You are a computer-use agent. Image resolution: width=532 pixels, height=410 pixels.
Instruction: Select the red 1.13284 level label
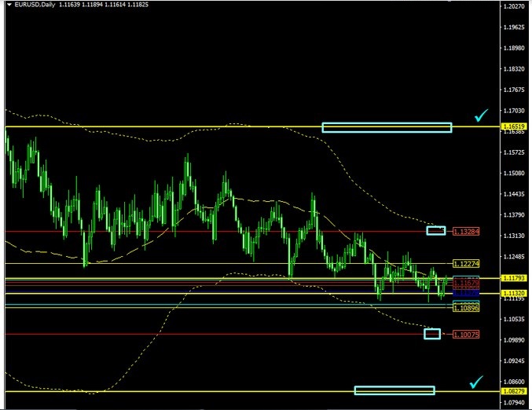point(466,232)
